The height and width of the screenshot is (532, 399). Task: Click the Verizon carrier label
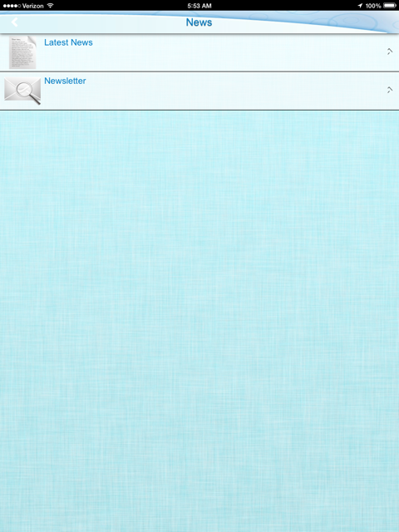coord(33,6)
